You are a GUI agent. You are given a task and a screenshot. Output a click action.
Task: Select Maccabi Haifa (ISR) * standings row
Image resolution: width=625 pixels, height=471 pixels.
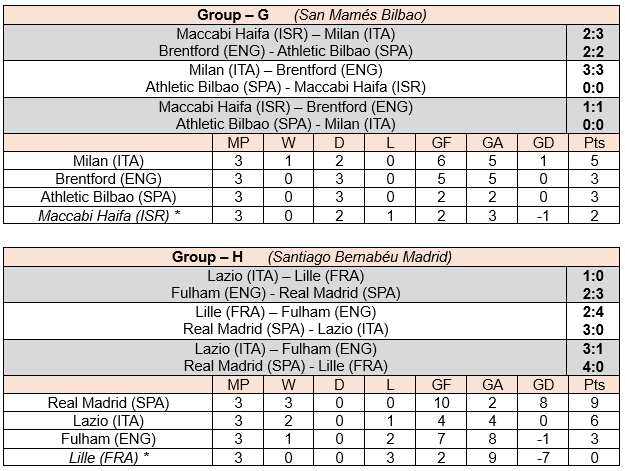point(311,215)
